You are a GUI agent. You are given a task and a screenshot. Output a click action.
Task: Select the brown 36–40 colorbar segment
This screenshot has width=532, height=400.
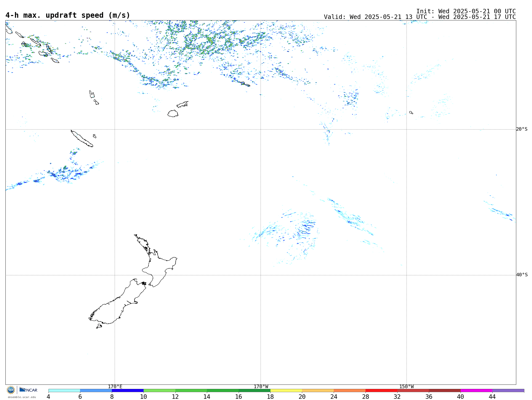coord(445,391)
